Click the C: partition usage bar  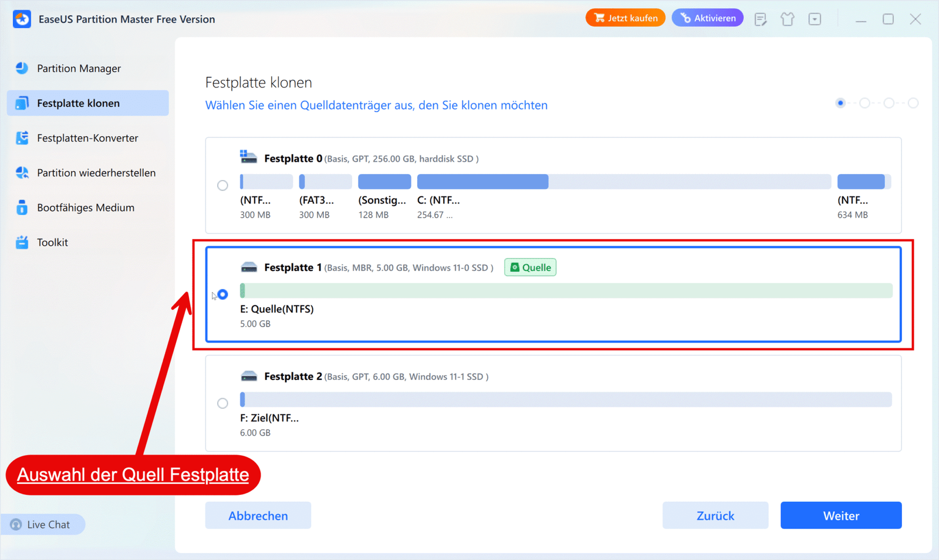(x=482, y=181)
